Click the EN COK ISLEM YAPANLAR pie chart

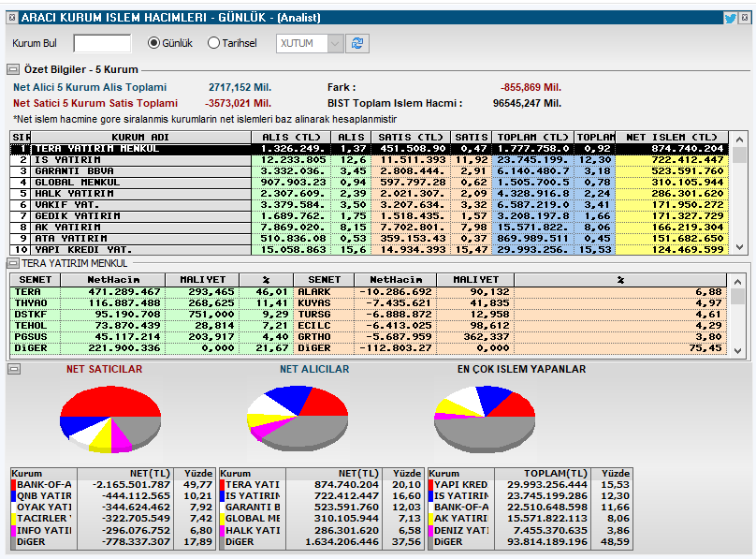[487, 418]
